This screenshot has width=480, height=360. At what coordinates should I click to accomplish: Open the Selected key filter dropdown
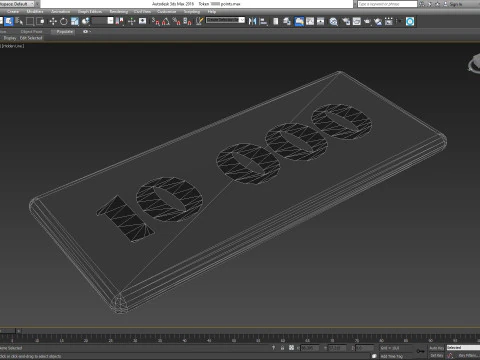tap(463, 348)
